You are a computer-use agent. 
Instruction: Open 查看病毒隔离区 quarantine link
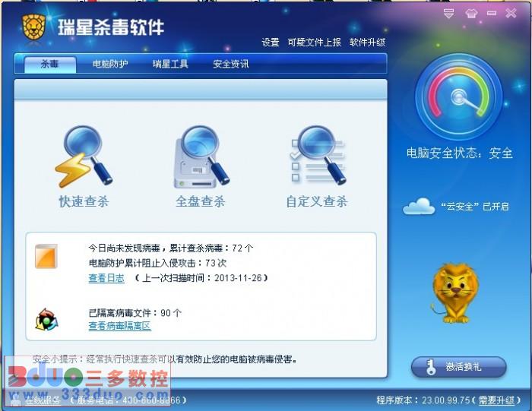click(x=120, y=326)
